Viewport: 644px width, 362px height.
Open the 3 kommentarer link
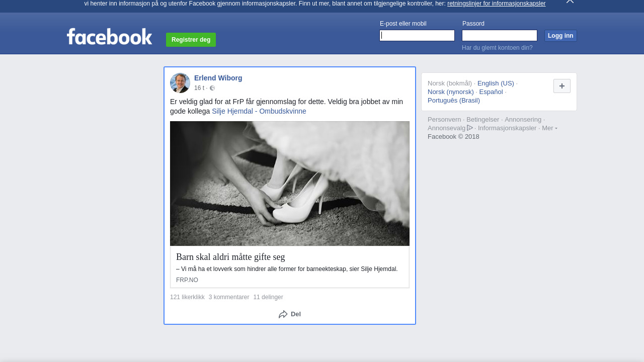click(x=229, y=297)
